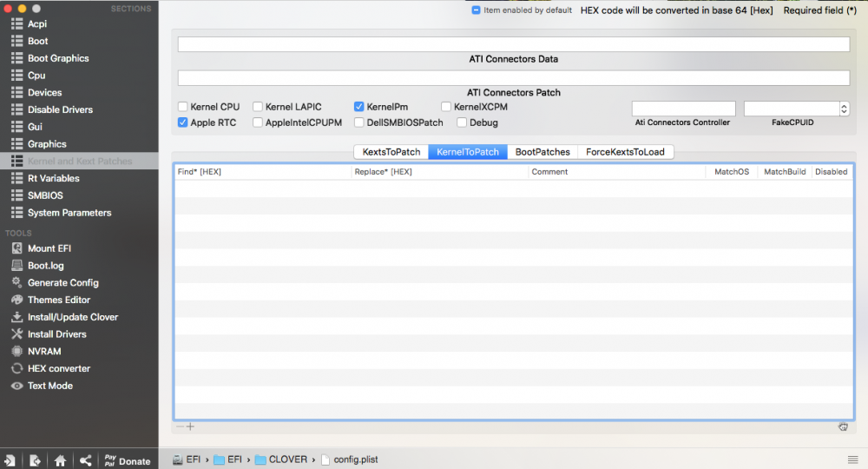
Task: Open Rt Variables section
Action: click(53, 178)
